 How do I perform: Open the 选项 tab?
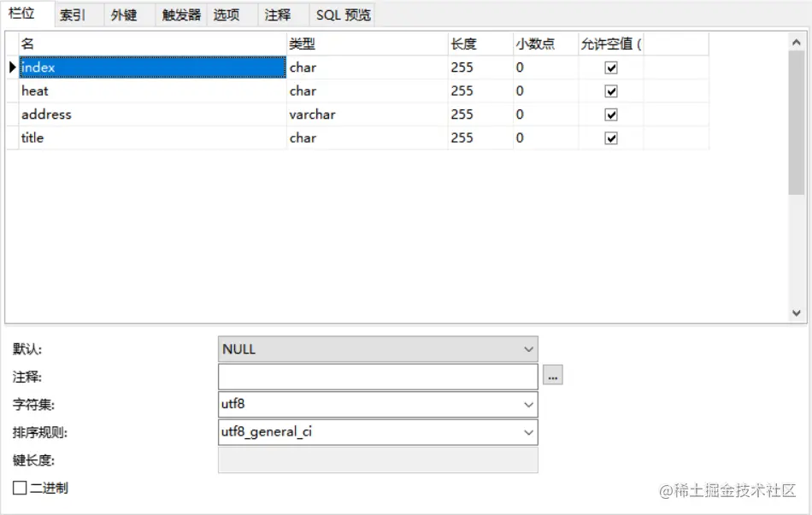point(232,15)
